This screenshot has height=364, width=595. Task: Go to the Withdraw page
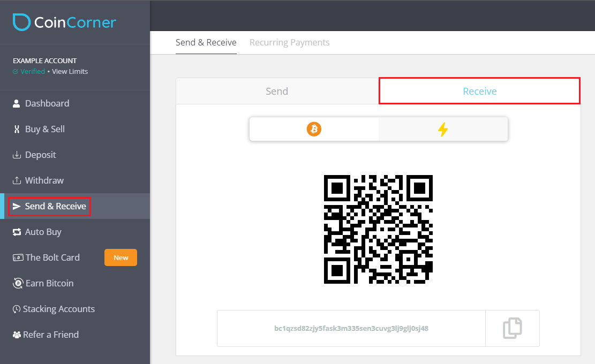[44, 180]
